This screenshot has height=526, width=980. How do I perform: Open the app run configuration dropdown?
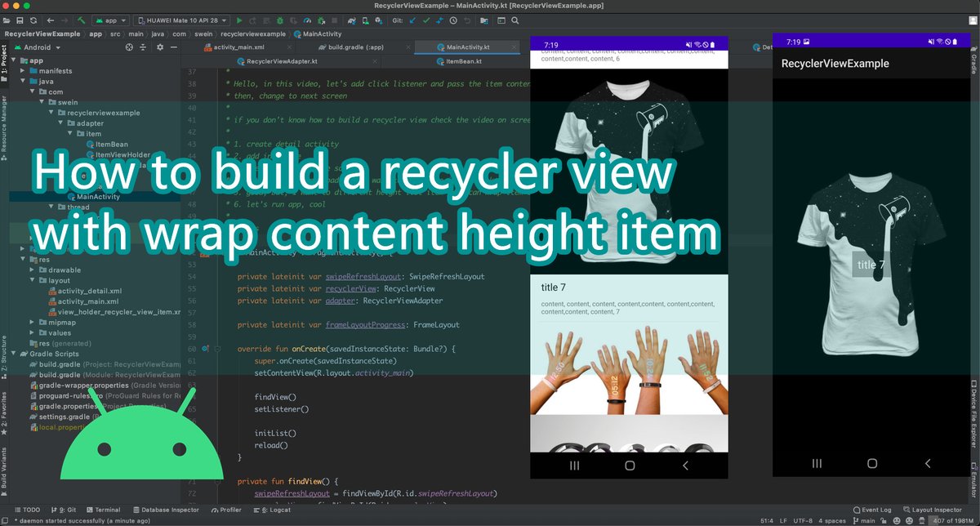[109, 20]
